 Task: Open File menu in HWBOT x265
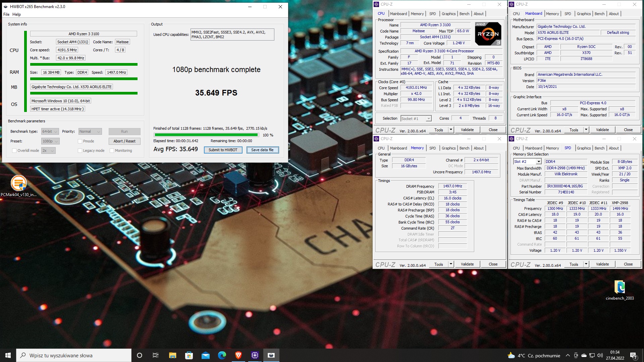tap(6, 14)
